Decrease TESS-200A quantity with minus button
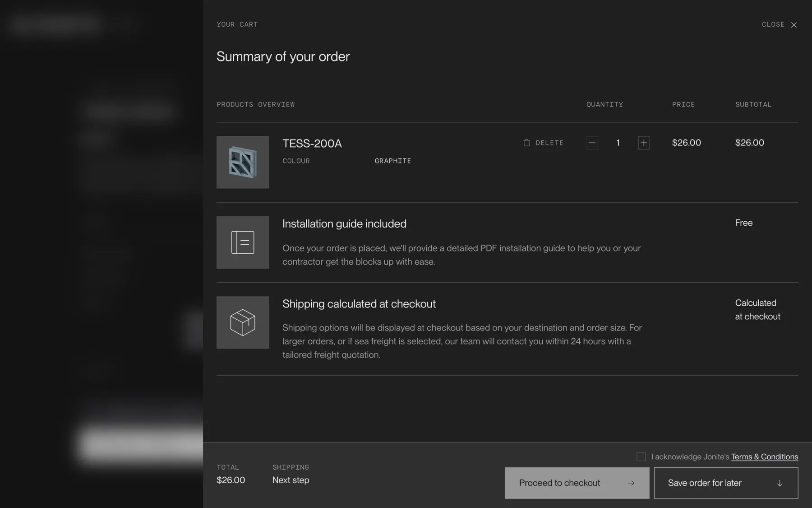This screenshot has height=508, width=812. (592, 143)
